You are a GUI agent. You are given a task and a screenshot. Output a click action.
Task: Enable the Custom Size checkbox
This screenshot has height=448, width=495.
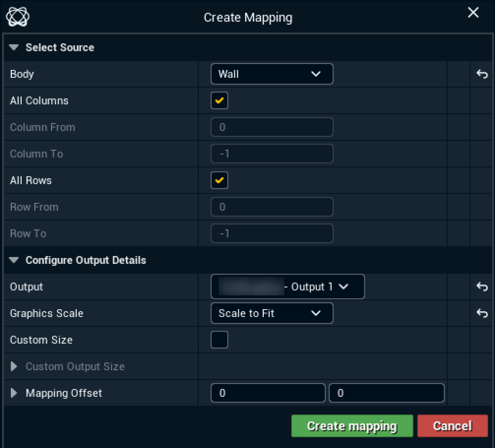[219, 340]
